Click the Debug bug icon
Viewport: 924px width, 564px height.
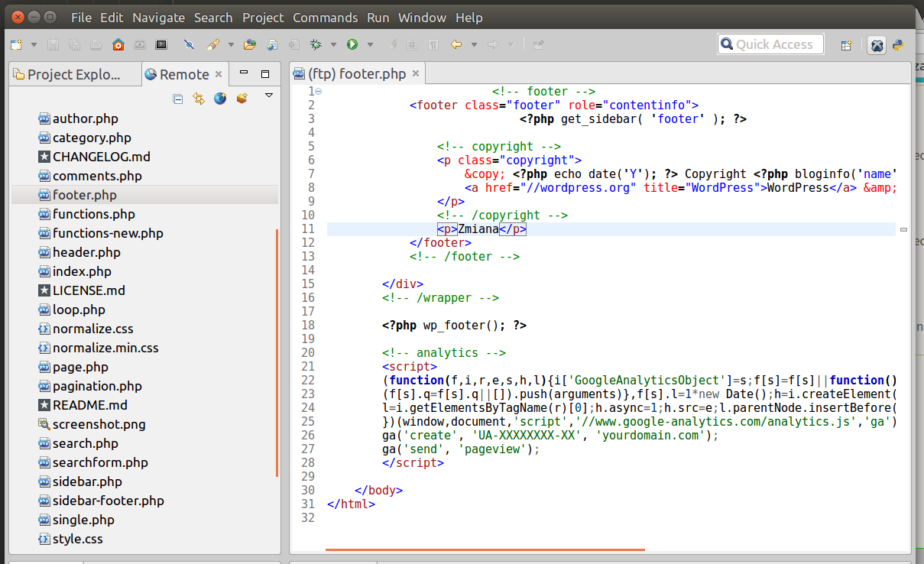click(315, 45)
